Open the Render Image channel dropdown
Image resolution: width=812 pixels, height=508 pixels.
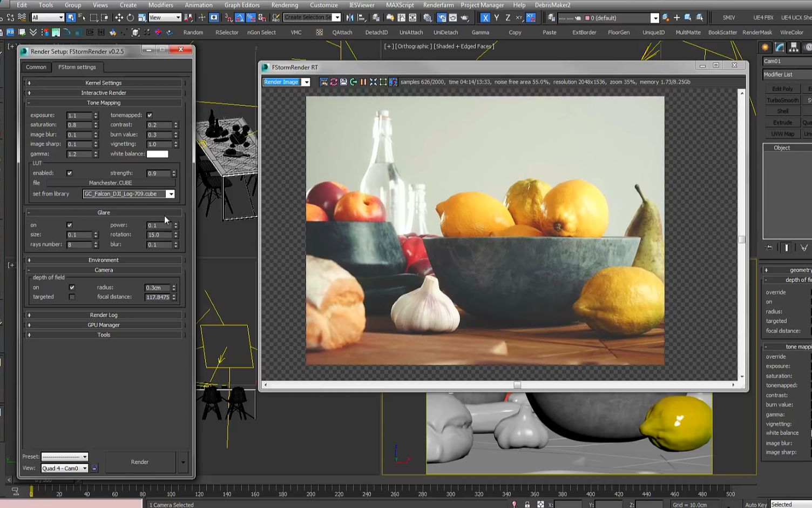pyautogui.click(x=306, y=82)
